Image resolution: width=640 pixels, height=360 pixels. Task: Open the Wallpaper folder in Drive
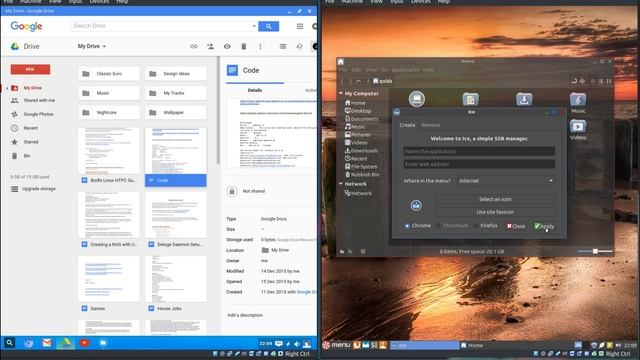tap(176, 112)
